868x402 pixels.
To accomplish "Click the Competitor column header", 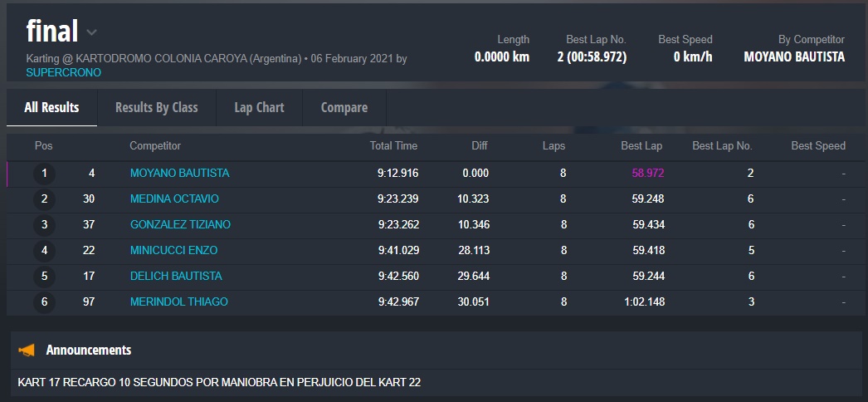I will coord(154,146).
